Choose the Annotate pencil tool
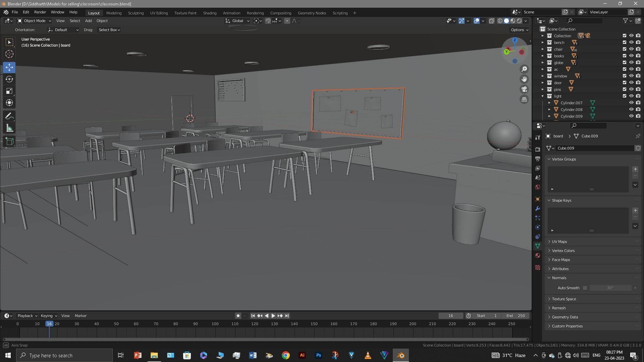The width and height of the screenshot is (644, 362). [x=9, y=116]
